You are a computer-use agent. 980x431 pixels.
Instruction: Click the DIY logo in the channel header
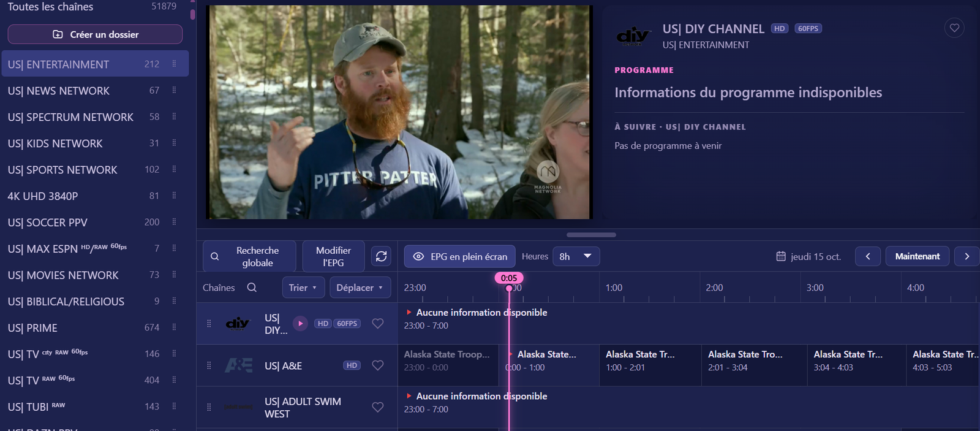tap(633, 36)
